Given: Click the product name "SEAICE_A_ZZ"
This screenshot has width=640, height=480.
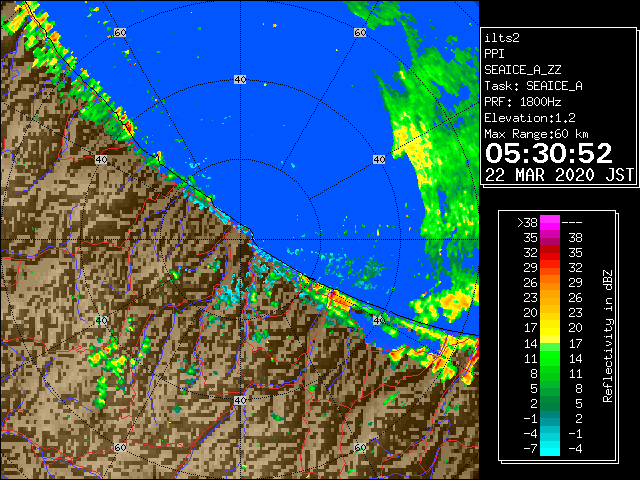Looking at the screenshot, I should pyautogui.click(x=523, y=70).
